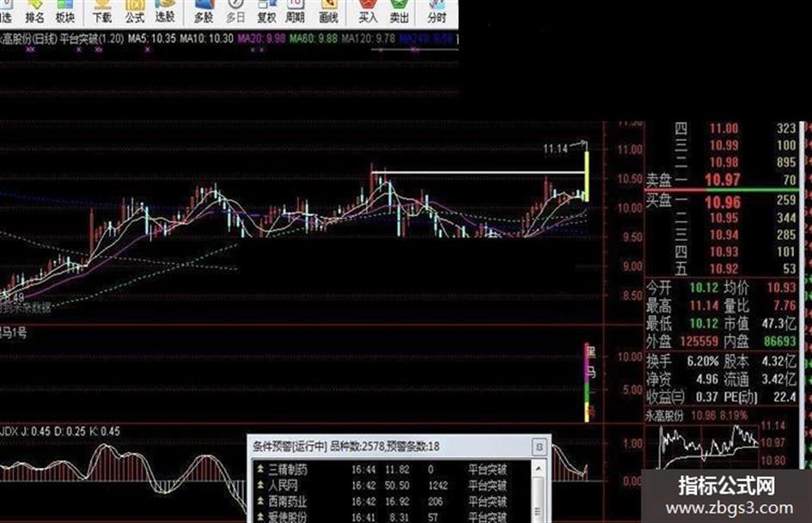812x523 pixels.
Task: Click the 平台突破(1.20) indicator name
Action: click(92, 39)
